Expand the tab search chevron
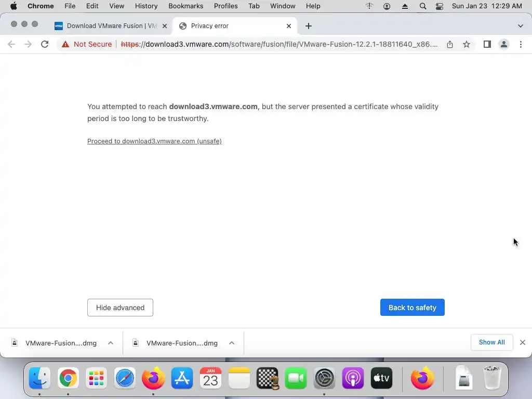This screenshot has width=532, height=399. (x=521, y=26)
